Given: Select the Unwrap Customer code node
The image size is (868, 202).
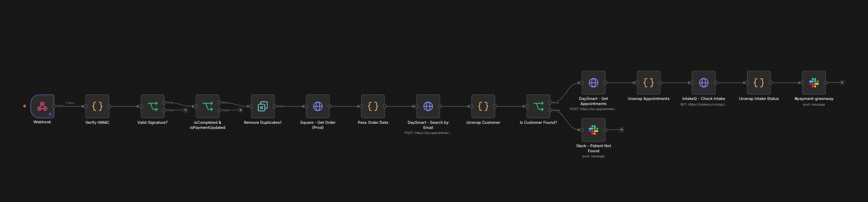Looking at the screenshot, I should (x=483, y=106).
